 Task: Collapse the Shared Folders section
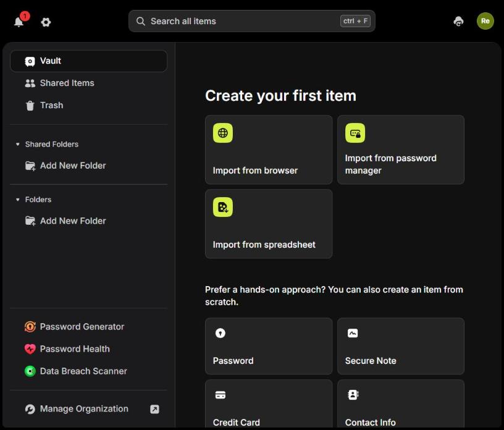point(18,144)
